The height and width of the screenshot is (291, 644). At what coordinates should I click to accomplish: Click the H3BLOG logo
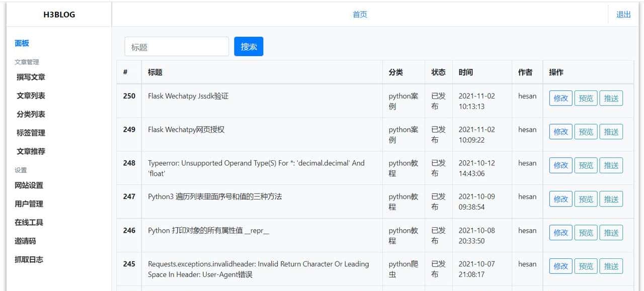pos(58,15)
